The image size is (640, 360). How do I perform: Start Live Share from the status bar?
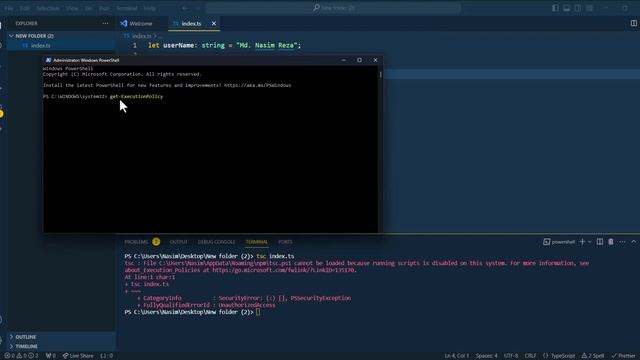click(x=78, y=356)
